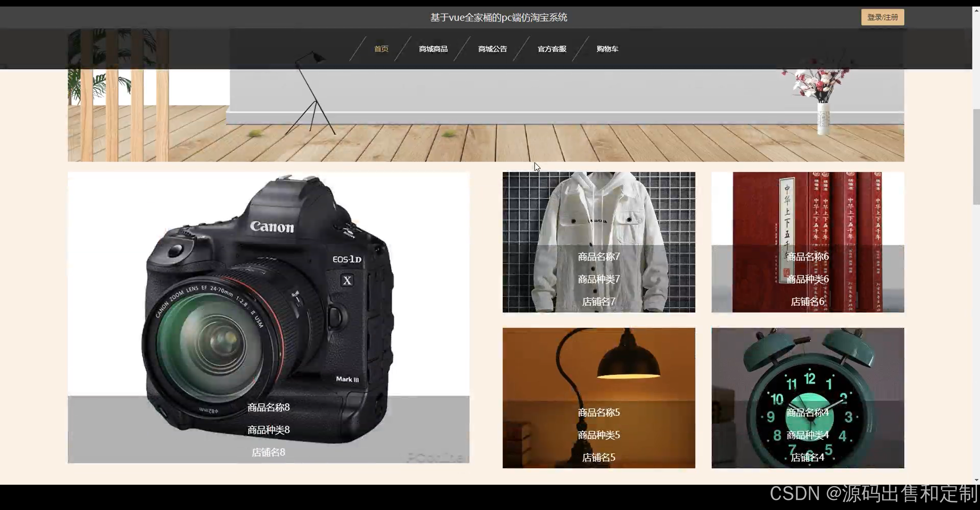This screenshot has height=510, width=980.
Task: Click the 商品种类5 category text
Action: tap(599, 435)
